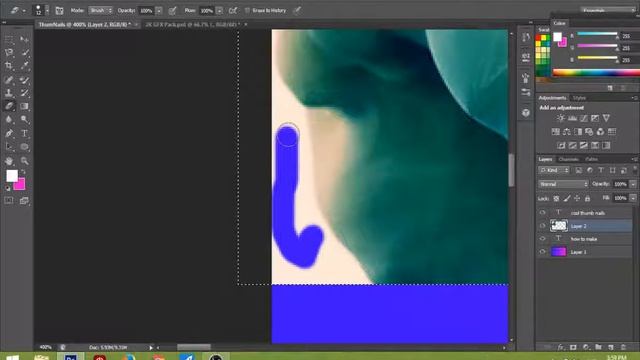Select the Horizontal Type tool
This screenshot has height=360, width=640.
pos(24,133)
